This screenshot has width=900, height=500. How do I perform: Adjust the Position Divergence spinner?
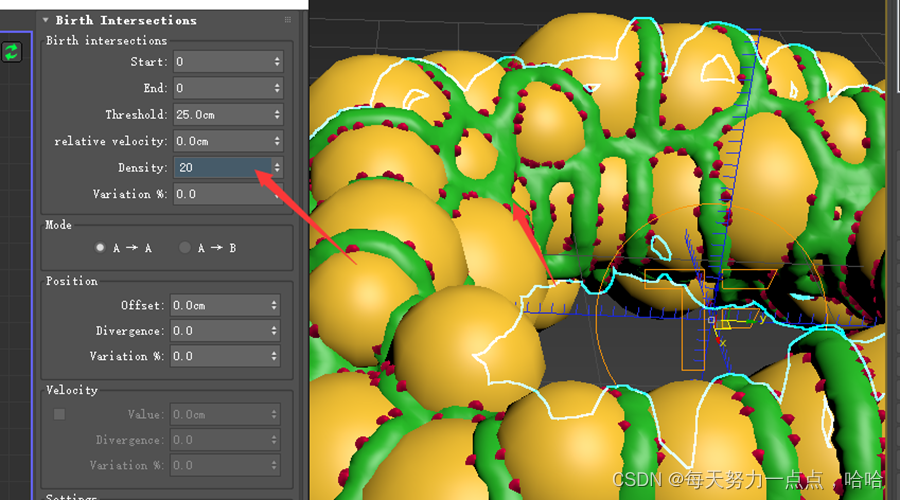coord(274,331)
